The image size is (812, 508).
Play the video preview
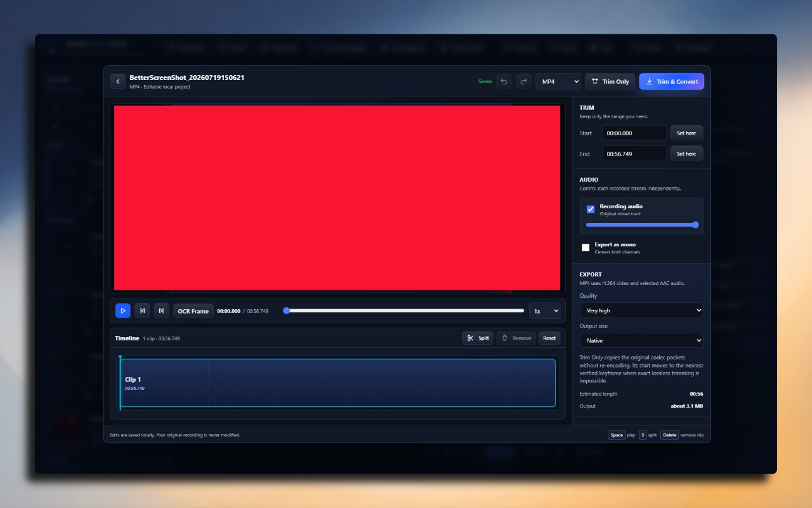pos(123,311)
